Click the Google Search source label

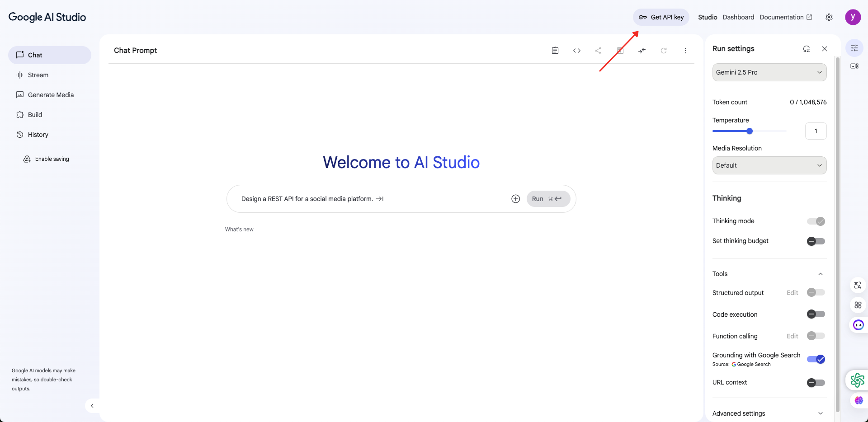pos(751,364)
